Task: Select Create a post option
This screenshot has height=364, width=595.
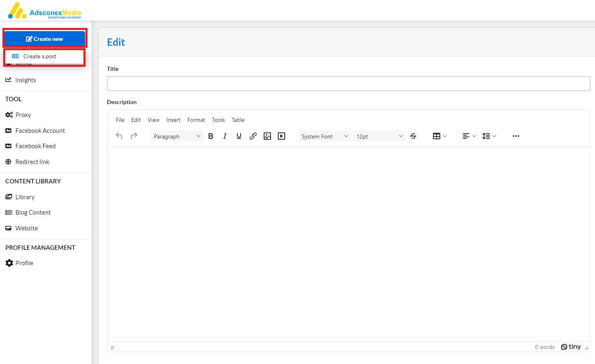Action: pyautogui.click(x=40, y=56)
